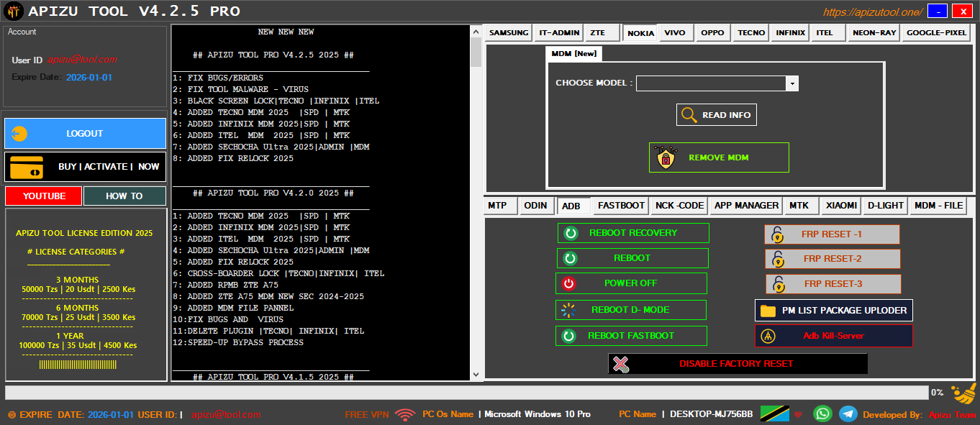
Task: Switch to the MDM - FILE tab
Action: [938, 206]
